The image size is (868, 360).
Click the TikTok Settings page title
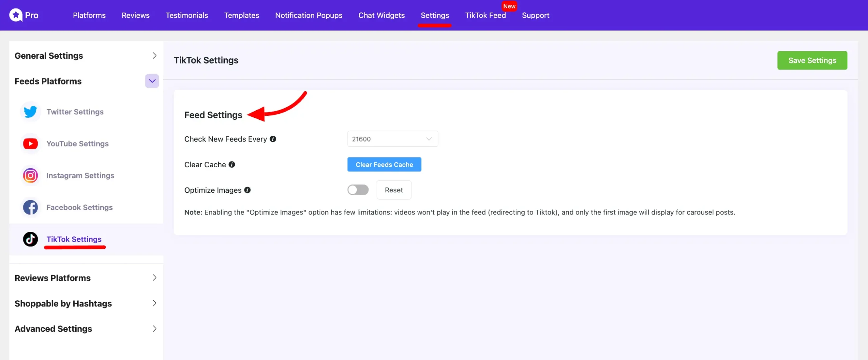click(206, 60)
